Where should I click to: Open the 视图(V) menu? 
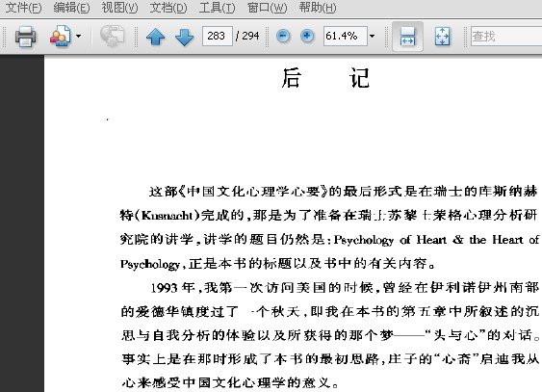click(119, 8)
